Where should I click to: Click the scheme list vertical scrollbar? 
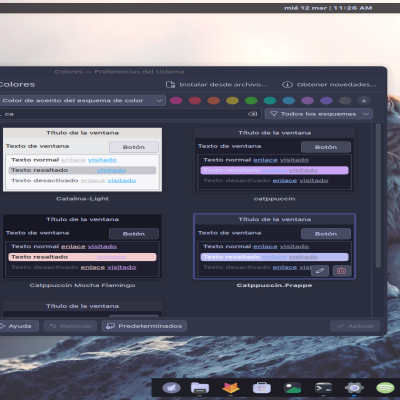pyautogui.click(x=378, y=195)
